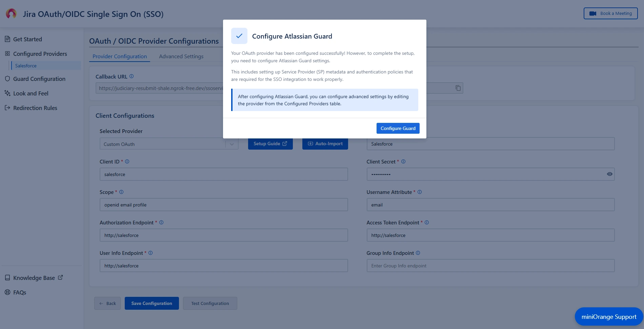Click the Configure Atlassian Guard dialog title
Image resolution: width=644 pixels, height=329 pixels.
[x=292, y=36]
